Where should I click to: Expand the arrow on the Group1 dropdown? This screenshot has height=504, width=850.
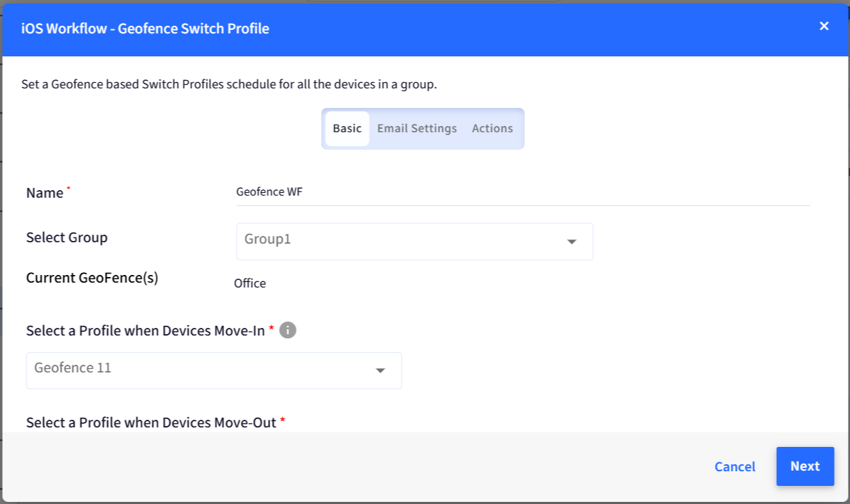[x=572, y=242]
